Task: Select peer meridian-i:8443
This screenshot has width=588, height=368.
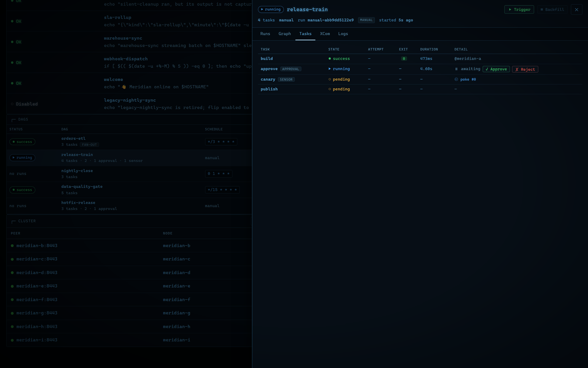Action: click(x=37, y=340)
